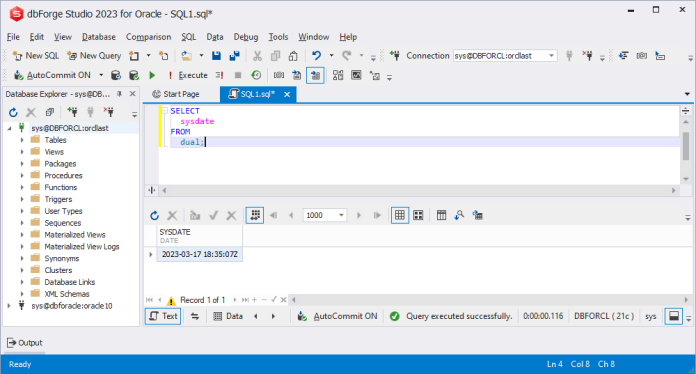Click the refresh data icon in results toolbar
The image size is (696, 374).
point(154,216)
